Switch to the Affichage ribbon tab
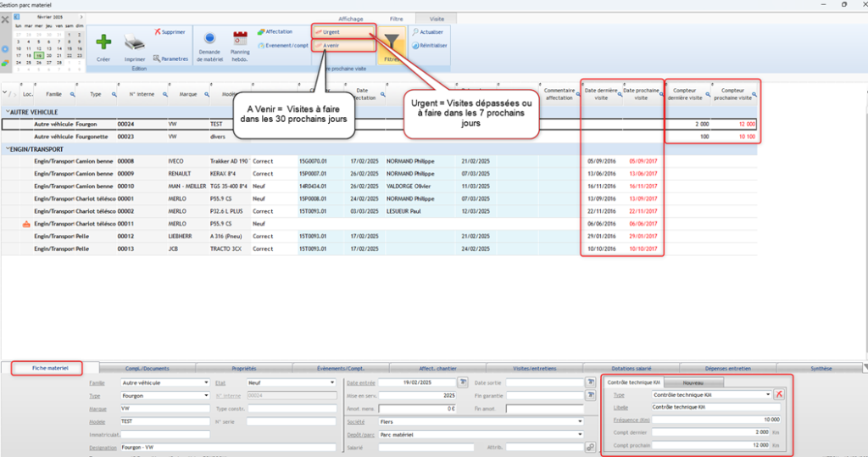This screenshot has height=457, width=868. 351,19
